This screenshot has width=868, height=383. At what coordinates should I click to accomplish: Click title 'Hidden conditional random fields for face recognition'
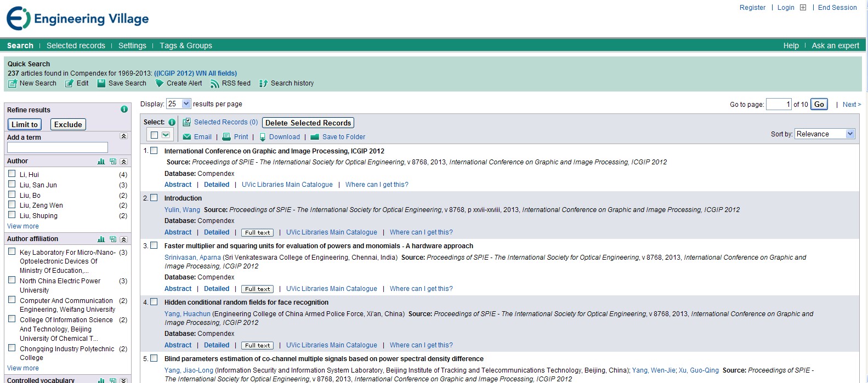tap(246, 302)
